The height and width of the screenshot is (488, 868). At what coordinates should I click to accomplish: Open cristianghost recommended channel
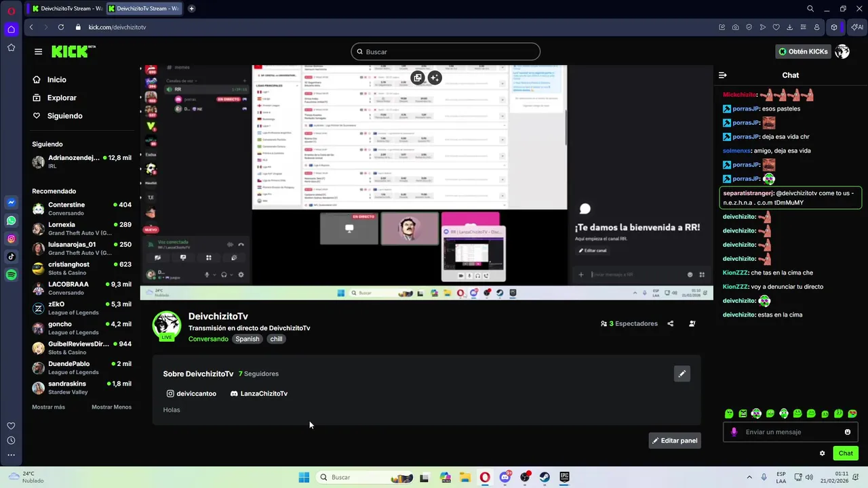pyautogui.click(x=81, y=268)
